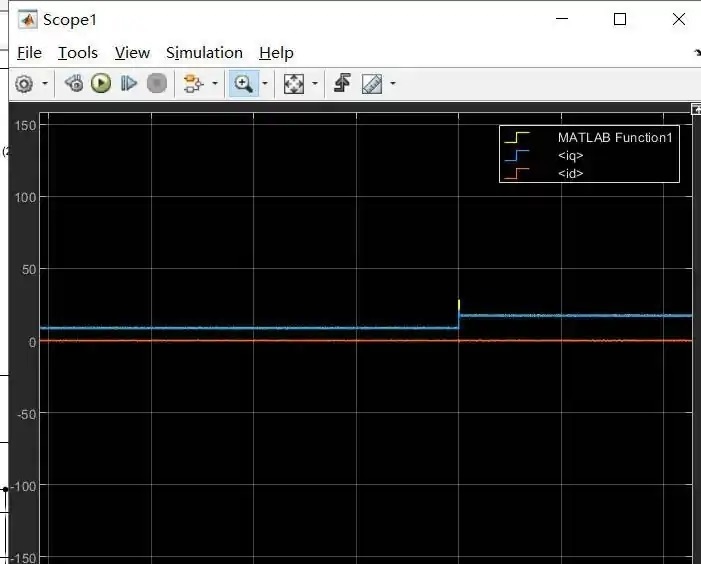
Task: Click the -50 y-axis label
Action: [27, 414]
